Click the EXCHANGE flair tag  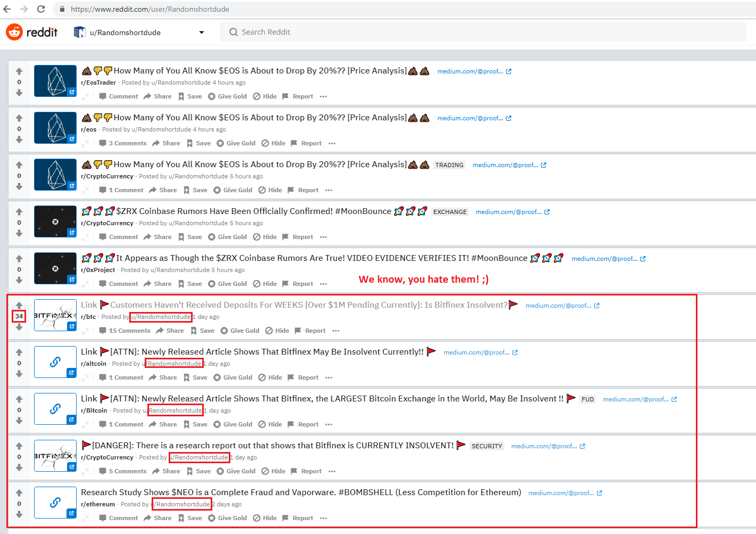click(x=450, y=212)
